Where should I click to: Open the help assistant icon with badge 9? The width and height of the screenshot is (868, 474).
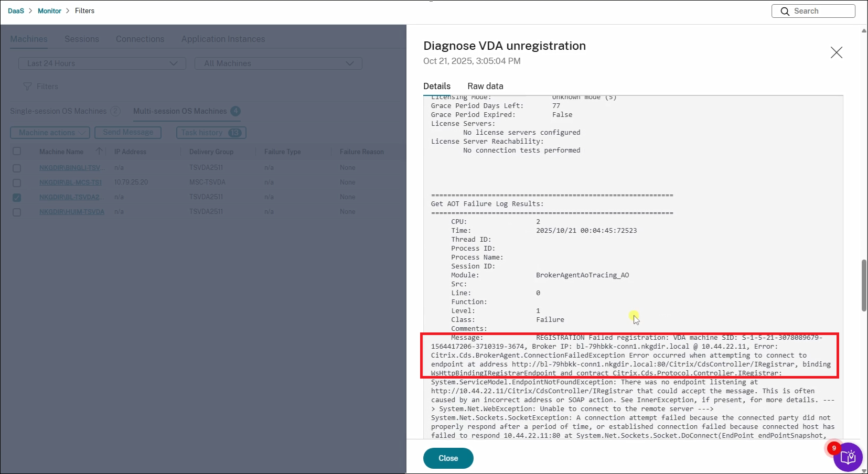tap(848, 457)
